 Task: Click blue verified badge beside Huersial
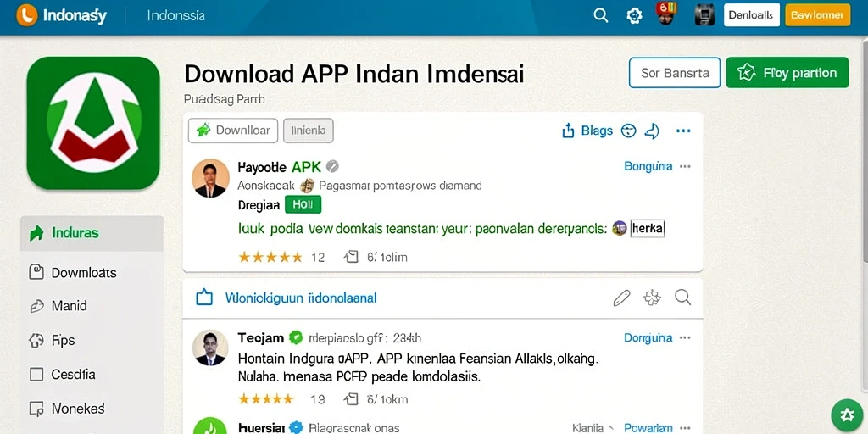coord(297,427)
